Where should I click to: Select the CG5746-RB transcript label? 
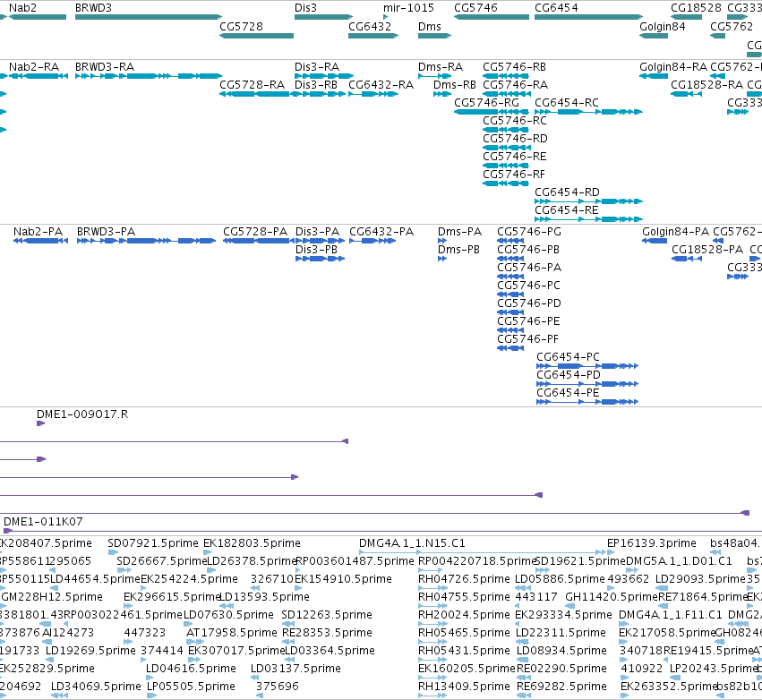(514, 66)
